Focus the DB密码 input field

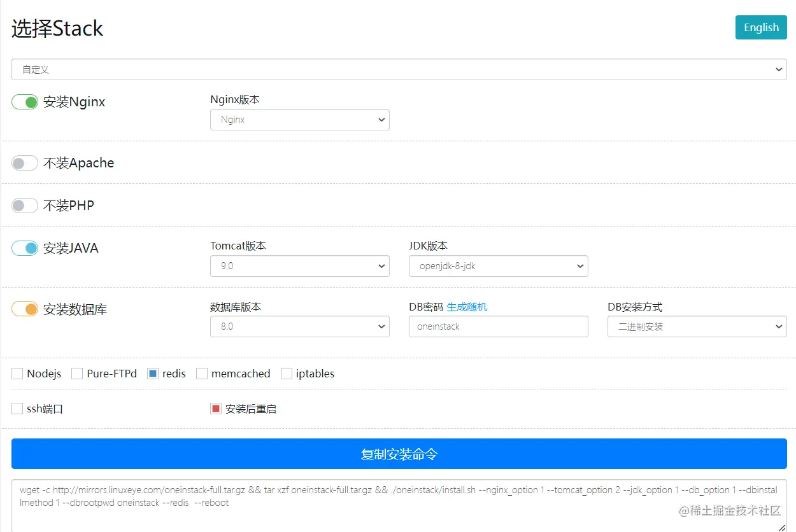click(499, 326)
